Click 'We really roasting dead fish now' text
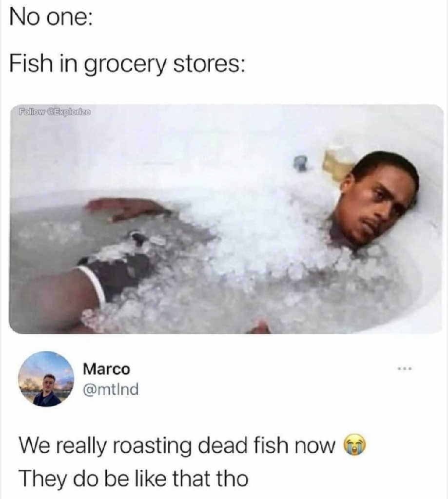 coord(177,445)
